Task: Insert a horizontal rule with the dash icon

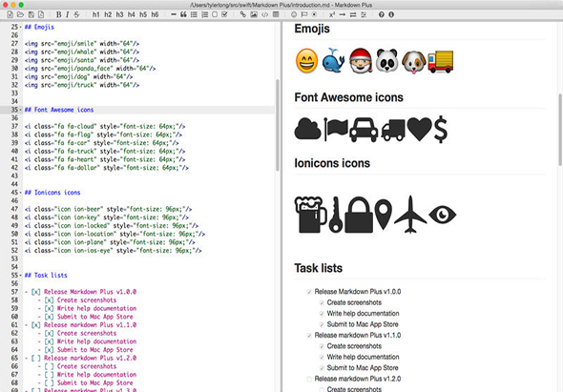Action: tap(174, 14)
